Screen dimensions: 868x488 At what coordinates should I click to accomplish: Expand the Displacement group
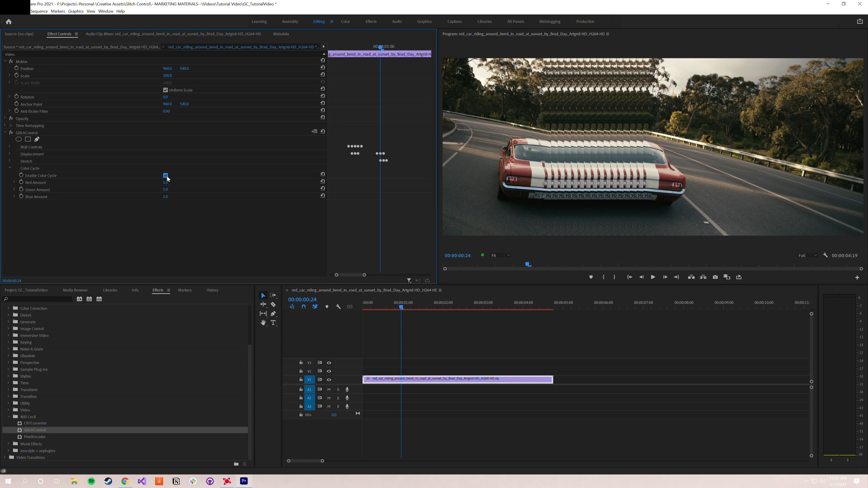click(9, 154)
